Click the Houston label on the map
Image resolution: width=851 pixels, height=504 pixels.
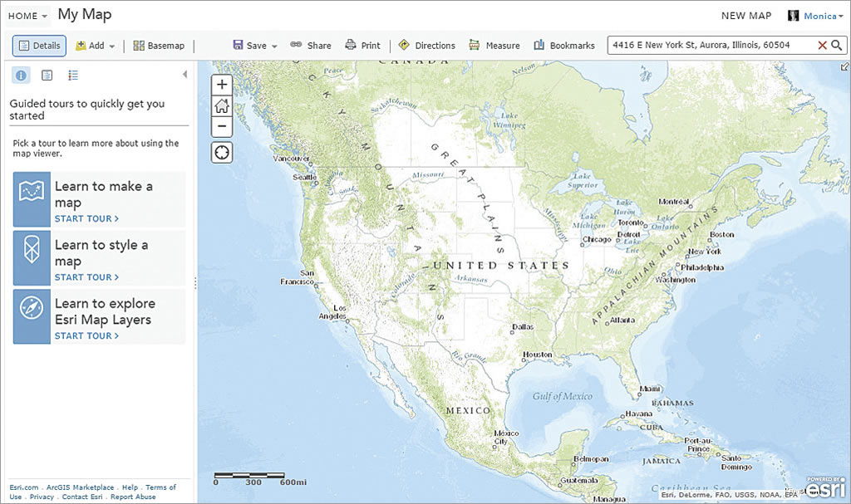[x=538, y=355]
